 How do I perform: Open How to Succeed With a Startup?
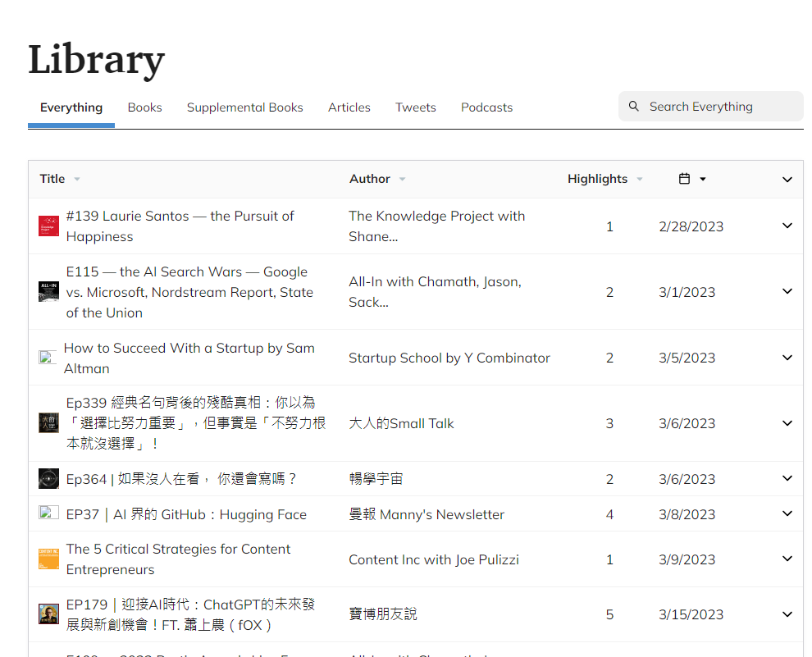pos(189,358)
